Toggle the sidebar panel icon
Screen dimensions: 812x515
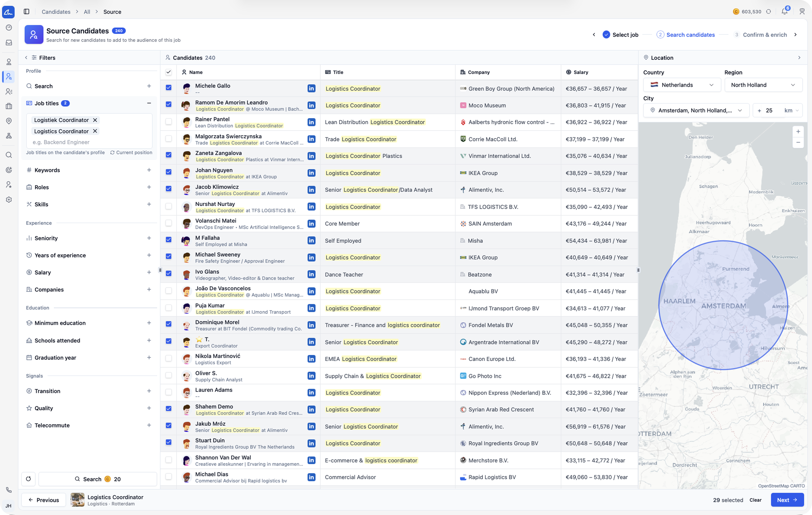pos(27,11)
